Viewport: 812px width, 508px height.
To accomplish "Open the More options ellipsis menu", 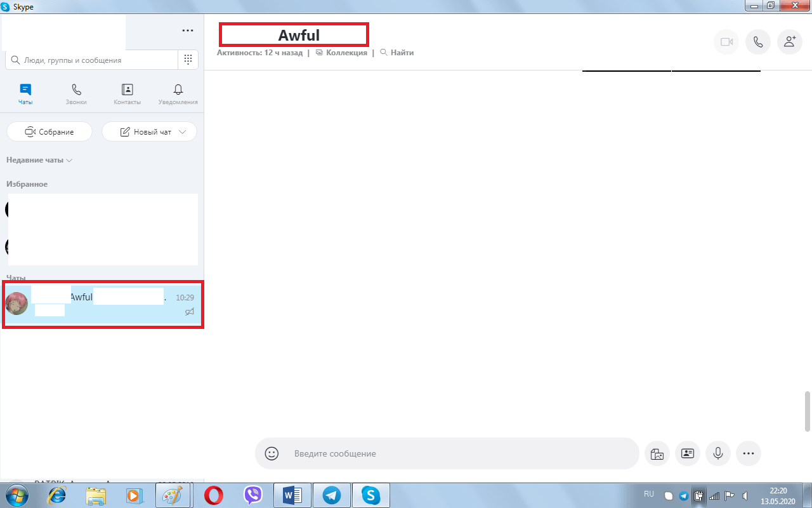I will tap(188, 30).
